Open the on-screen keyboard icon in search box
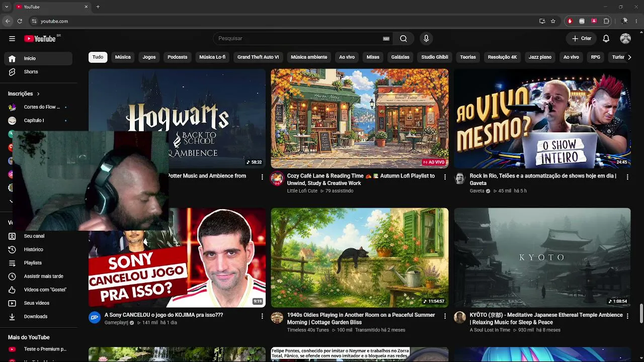644x362 pixels. coord(386,39)
